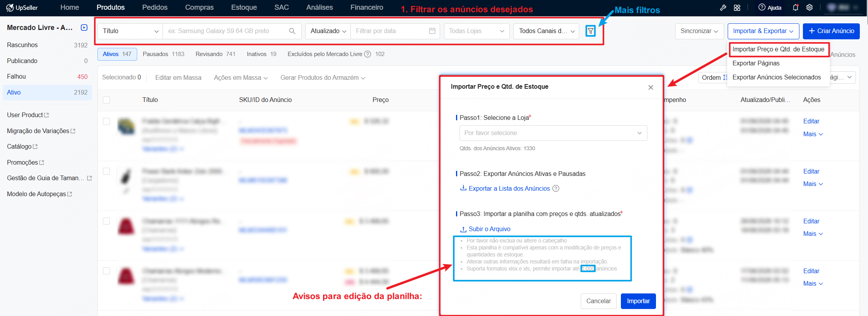Viewport: 868px width, 316px height.
Task: Check the second listing row checkbox
Action: click(x=106, y=171)
